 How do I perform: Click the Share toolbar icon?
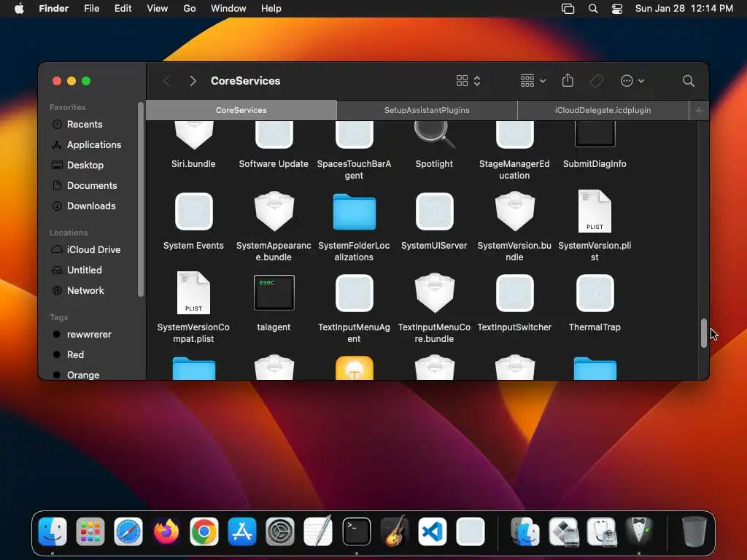pos(568,80)
